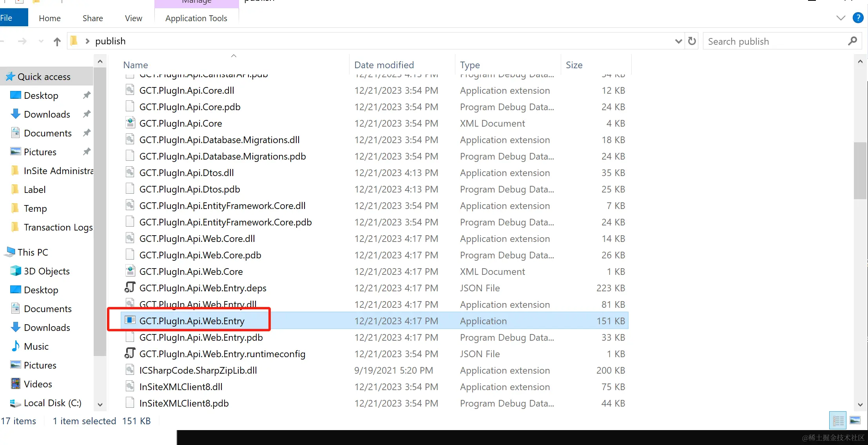
Task: Open the Music folder in sidebar
Action: pyautogui.click(x=36, y=347)
